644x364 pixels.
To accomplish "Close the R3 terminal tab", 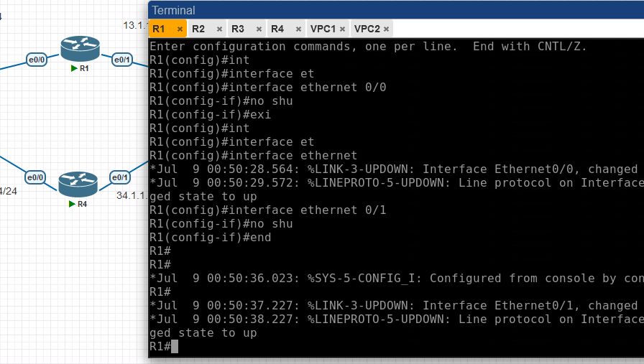I will (x=258, y=29).
